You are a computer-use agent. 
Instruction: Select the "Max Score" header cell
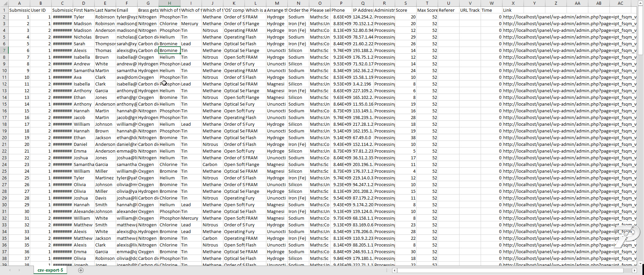coord(427,10)
